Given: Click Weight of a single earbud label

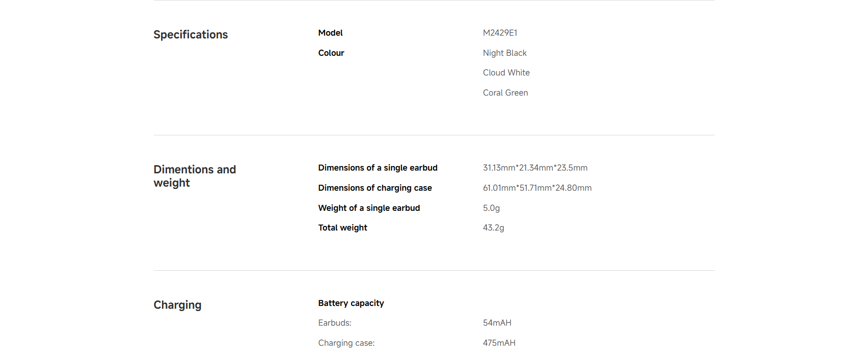Looking at the screenshot, I should (369, 208).
